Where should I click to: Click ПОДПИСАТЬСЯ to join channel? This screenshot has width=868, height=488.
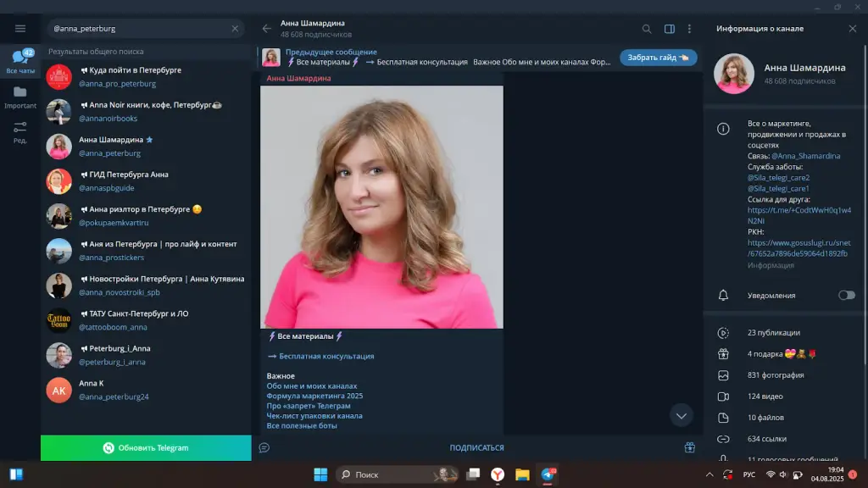pos(476,447)
